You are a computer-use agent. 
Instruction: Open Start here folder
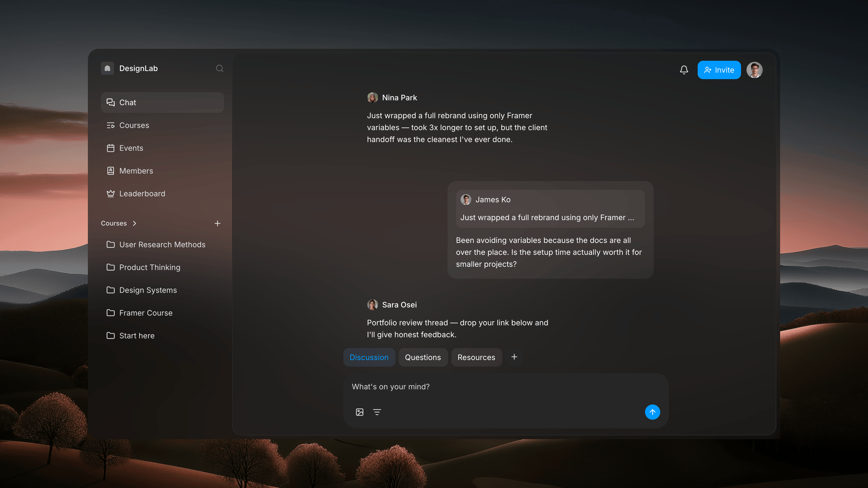[x=162, y=336]
